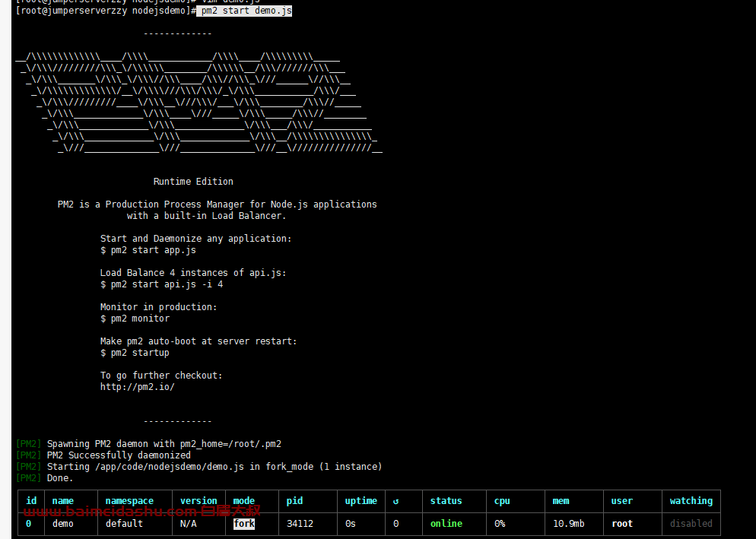Screen dimensions: 756x539
Task: Click 'To go further checkout:' line
Action: (x=161, y=375)
